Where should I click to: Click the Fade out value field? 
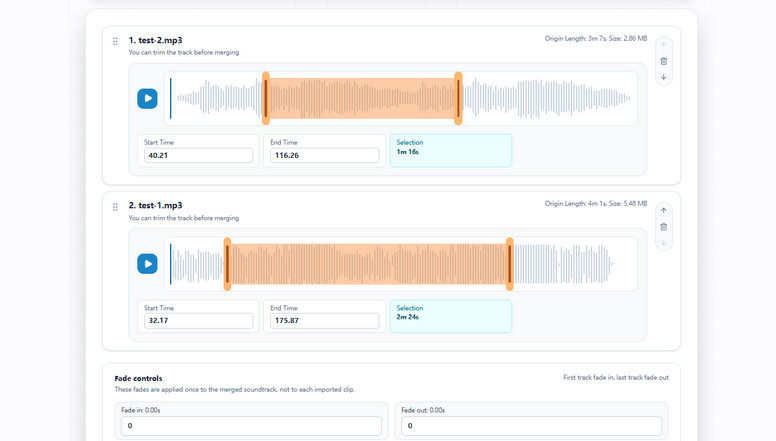(532, 426)
